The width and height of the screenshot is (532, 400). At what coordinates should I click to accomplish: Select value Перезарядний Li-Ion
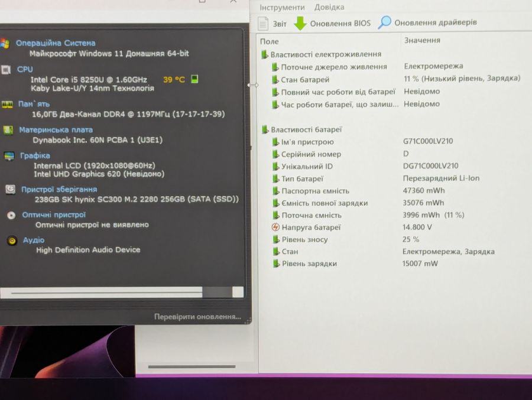441,178
